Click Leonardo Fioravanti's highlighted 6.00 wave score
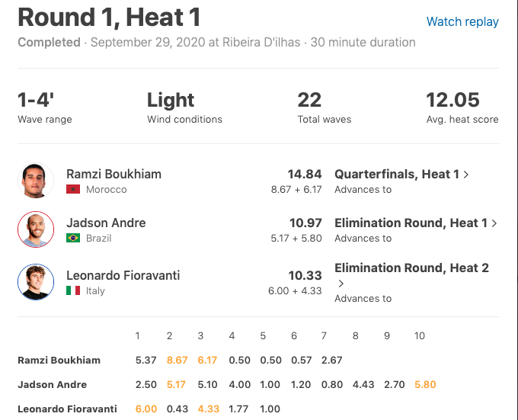518x420 pixels. pyautogui.click(x=145, y=409)
